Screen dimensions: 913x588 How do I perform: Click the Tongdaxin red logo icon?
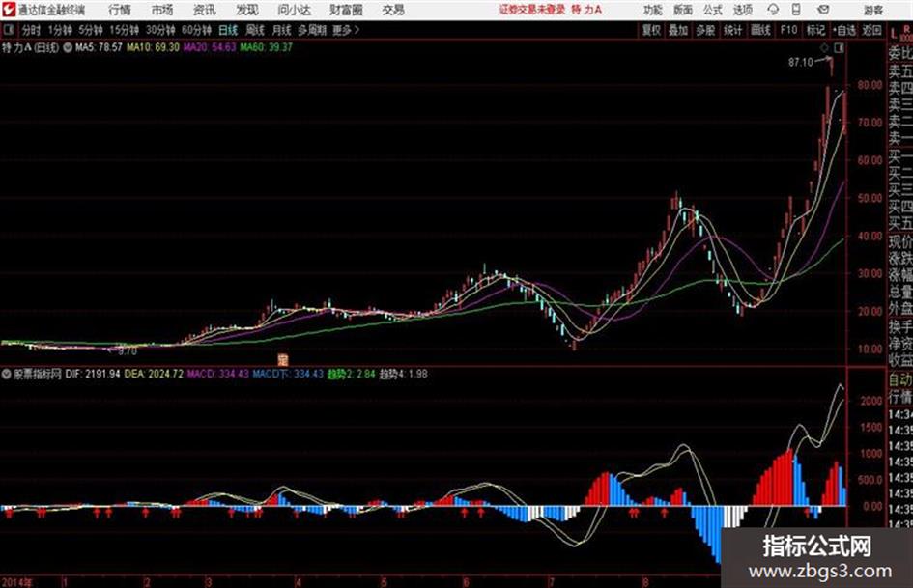pyautogui.click(x=8, y=10)
